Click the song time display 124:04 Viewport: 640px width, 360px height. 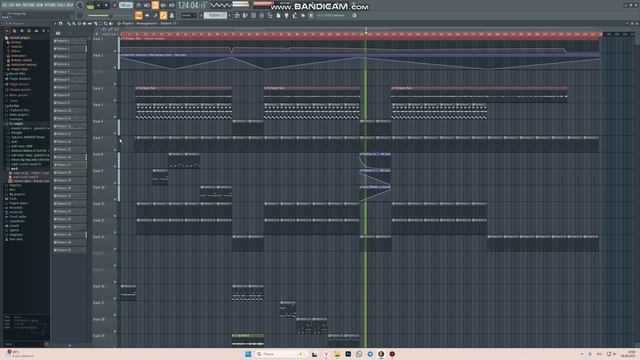pyautogui.click(x=192, y=5)
